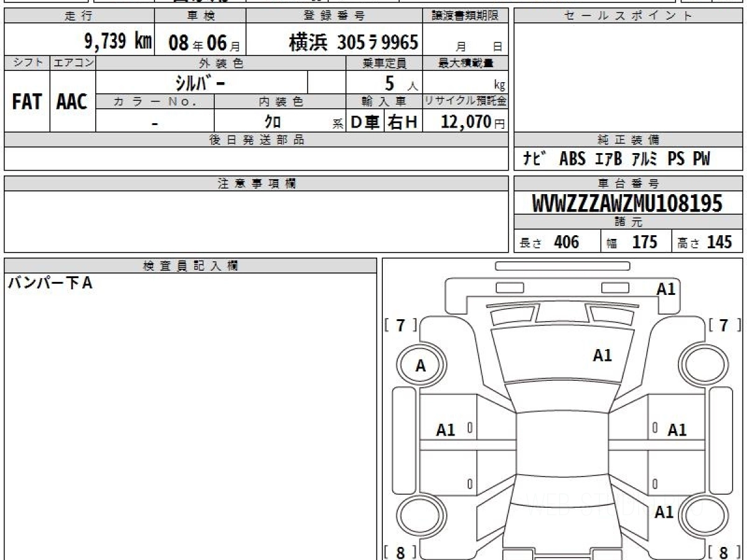Click the 諸元 header
Screen dimensions: 747x560
628,222
